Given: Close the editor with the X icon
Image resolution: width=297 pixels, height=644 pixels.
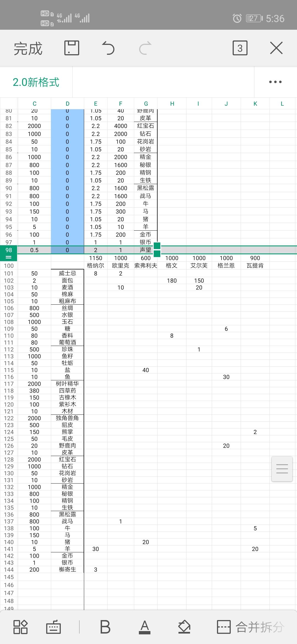Looking at the screenshot, I should click(276, 48).
